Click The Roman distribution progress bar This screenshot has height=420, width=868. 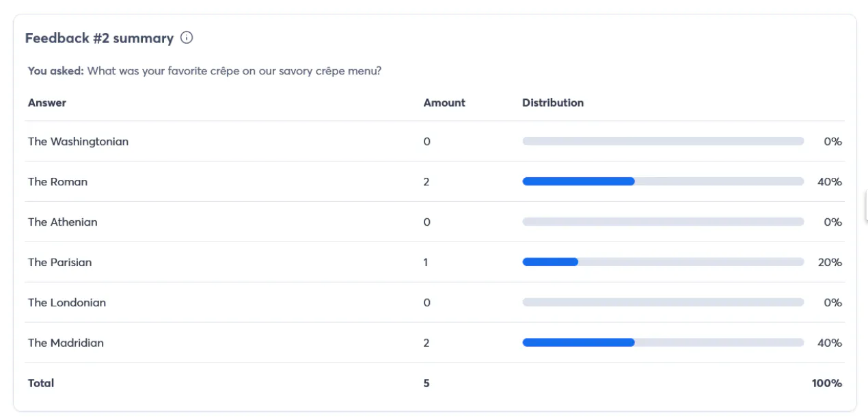(662, 182)
